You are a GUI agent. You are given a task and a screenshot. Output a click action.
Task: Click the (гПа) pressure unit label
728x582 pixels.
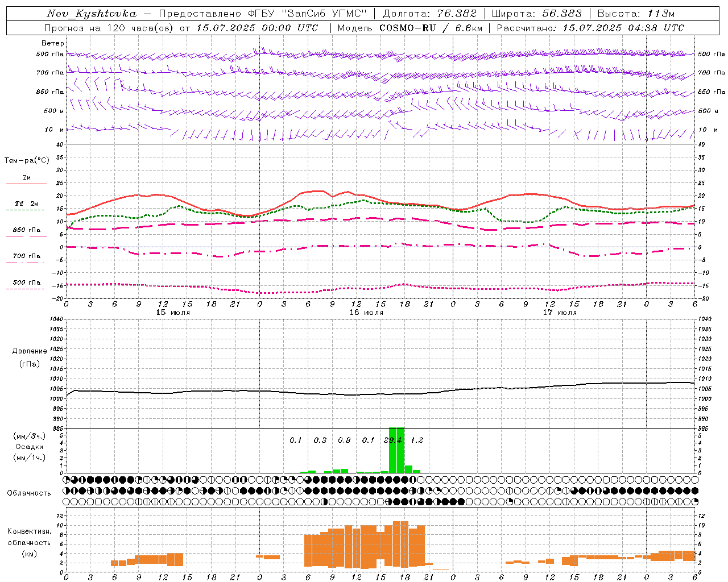point(30,364)
